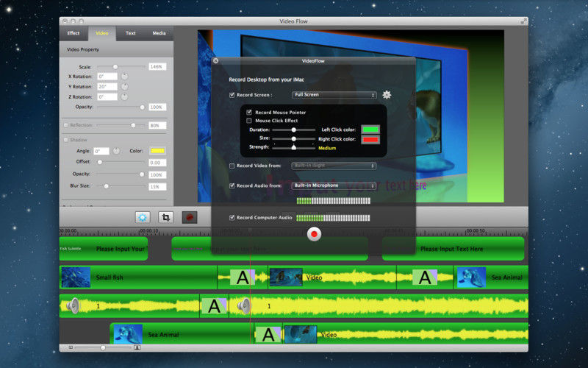
Task: Adjust the Blur Size slider
Action: point(121,186)
